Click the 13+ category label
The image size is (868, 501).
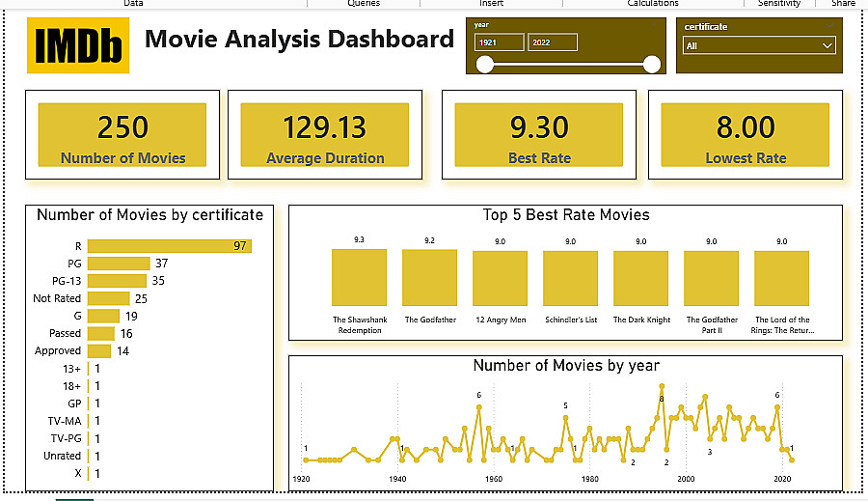tap(72, 369)
